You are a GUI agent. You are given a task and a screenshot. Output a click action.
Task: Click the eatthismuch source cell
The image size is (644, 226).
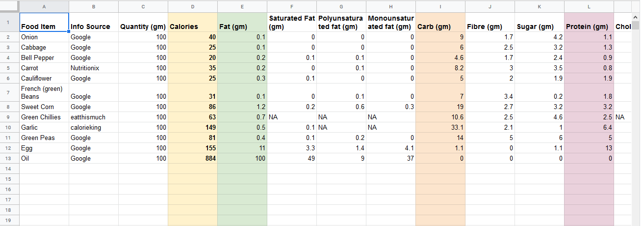pyautogui.click(x=94, y=117)
